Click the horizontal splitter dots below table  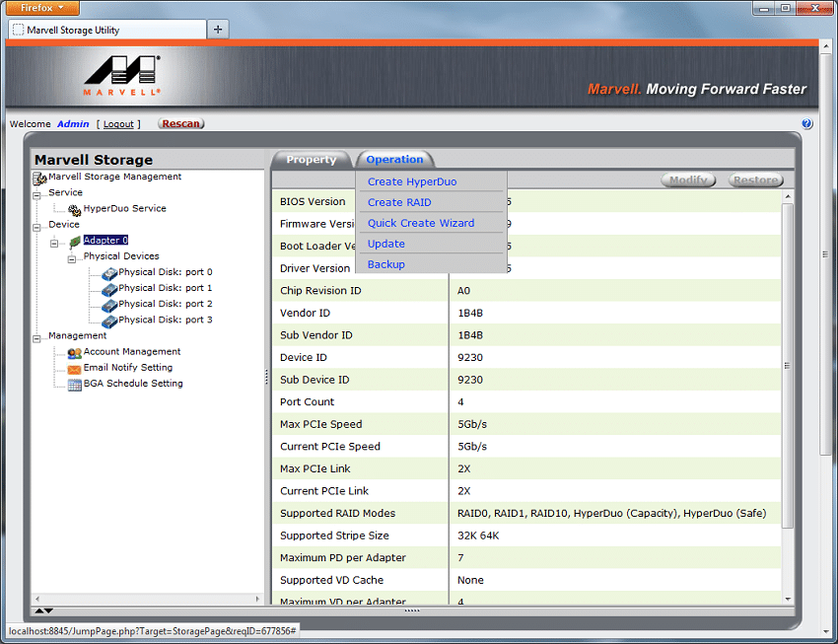412,610
